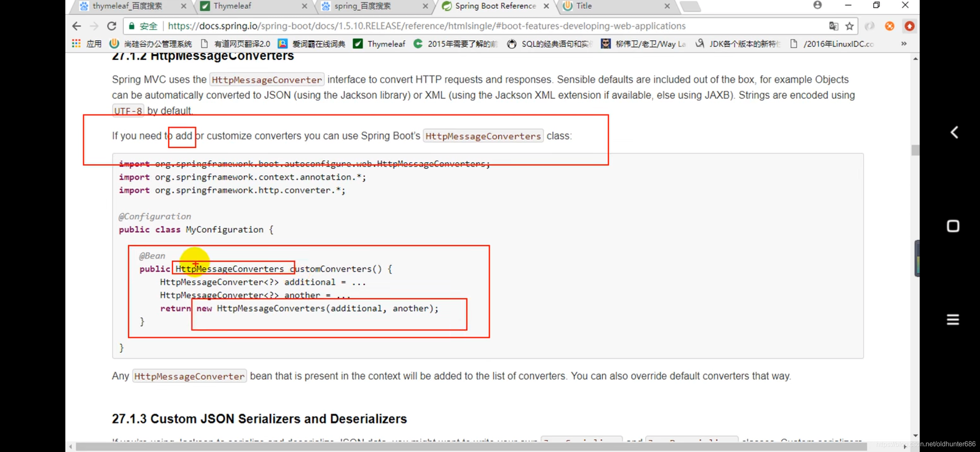The width and height of the screenshot is (980, 452).
Task: Reload the current page
Action: click(x=111, y=26)
